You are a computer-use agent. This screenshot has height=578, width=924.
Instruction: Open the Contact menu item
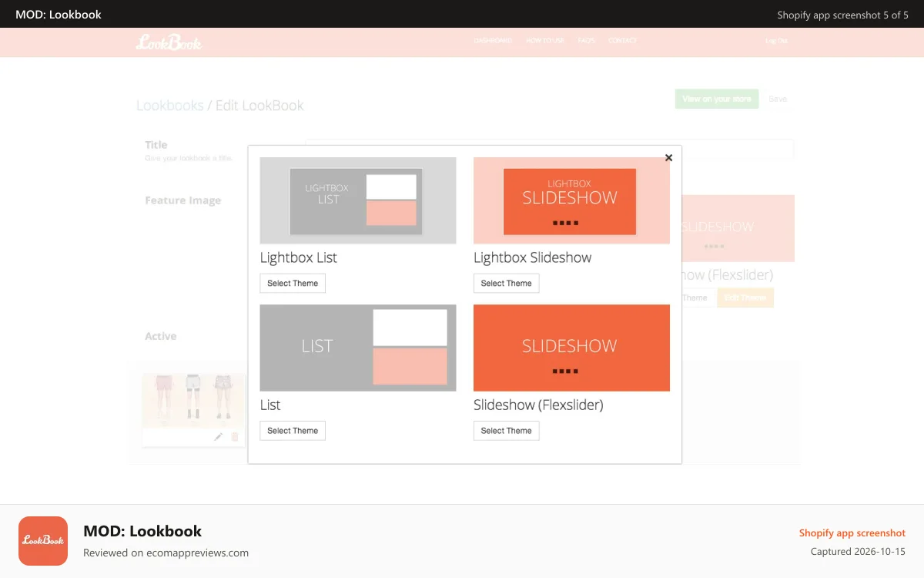(622, 41)
